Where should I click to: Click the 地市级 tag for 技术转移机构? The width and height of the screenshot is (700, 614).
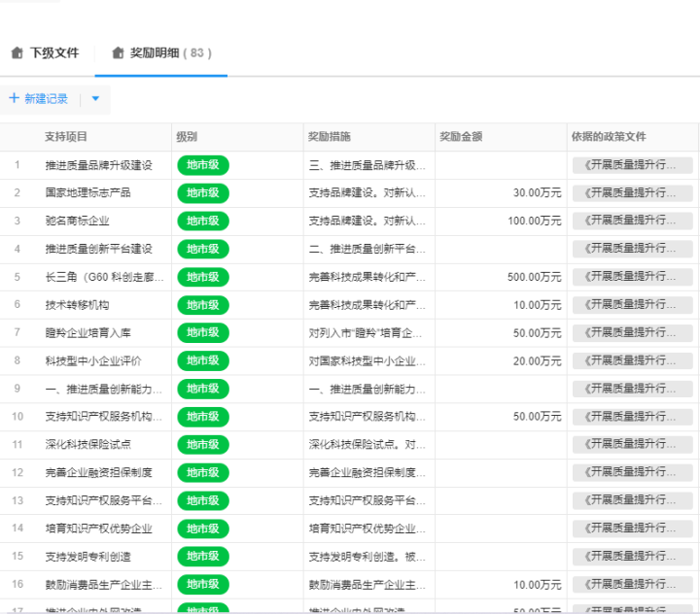[x=203, y=305]
